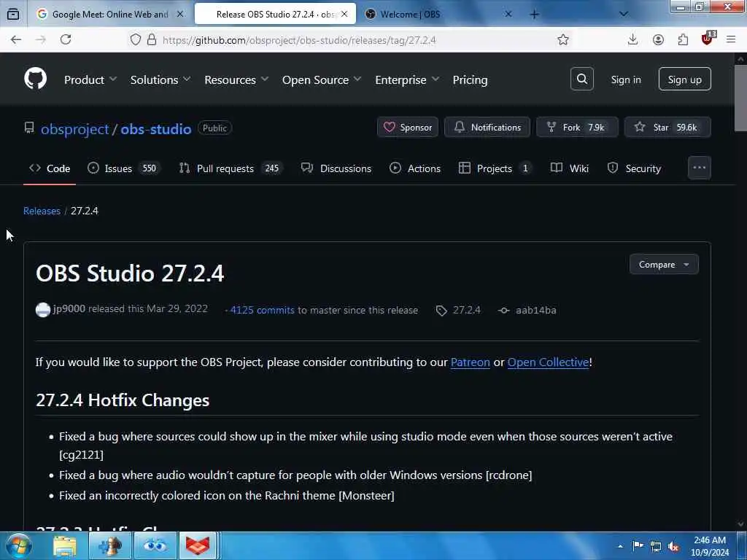The height and width of the screenshot is (560, 747).
Task: Click the chess piece taskbar icon
Action: pyautogui.click(x=110, y=545)
